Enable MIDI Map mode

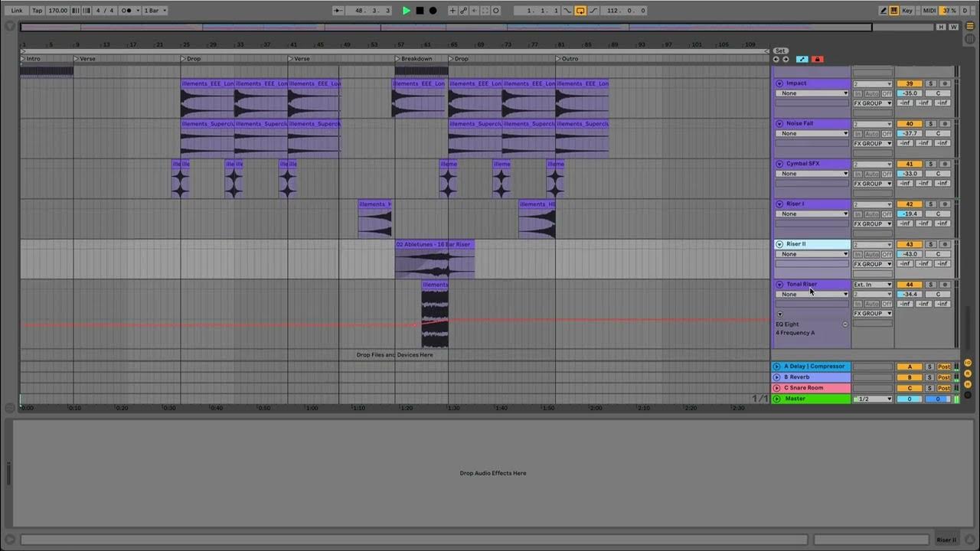(929, 11)
